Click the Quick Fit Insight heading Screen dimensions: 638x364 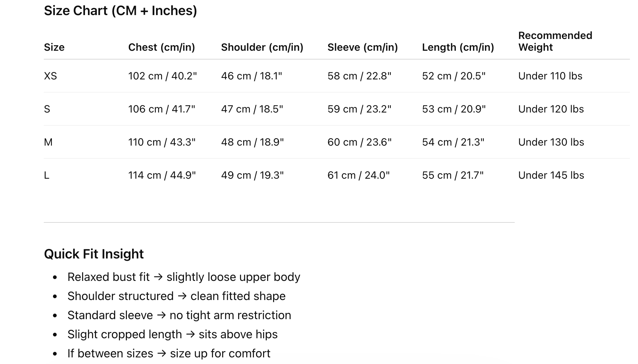pyautogui.click(x=94, y=254)
